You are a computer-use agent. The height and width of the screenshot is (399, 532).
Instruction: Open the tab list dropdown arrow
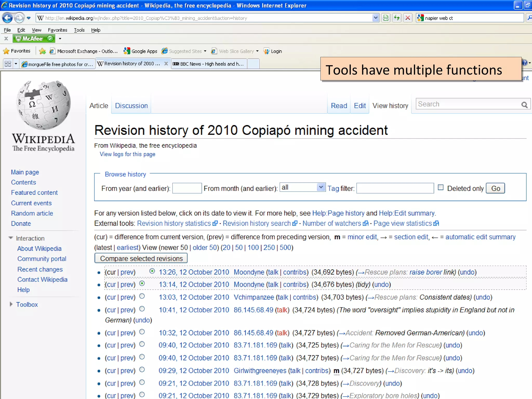pyautogui.click(x=16, y=64)
